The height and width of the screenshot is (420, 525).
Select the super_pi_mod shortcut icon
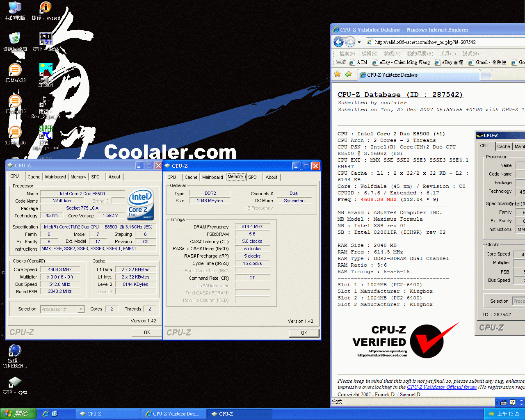pyautogui.click(x=46, y=138)
